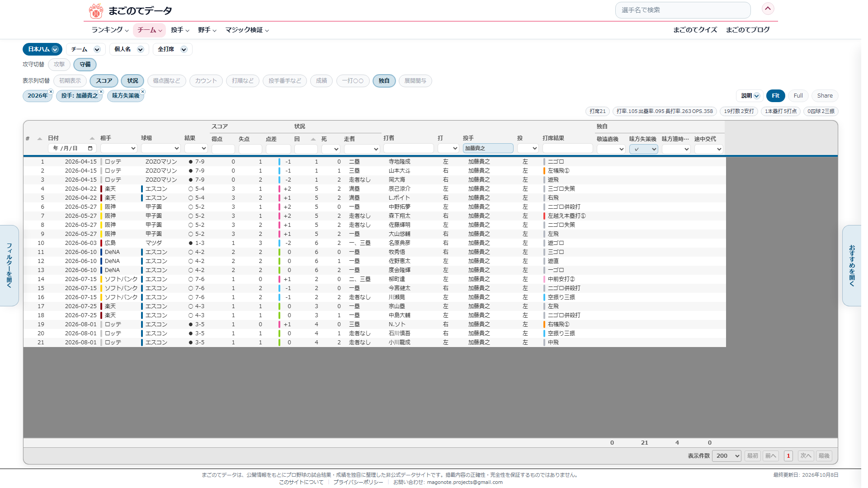Open the 敬遠直後 filter dropdown
Image resolution: width=868 pixels, height=488 pixels.
coord(611,149)
